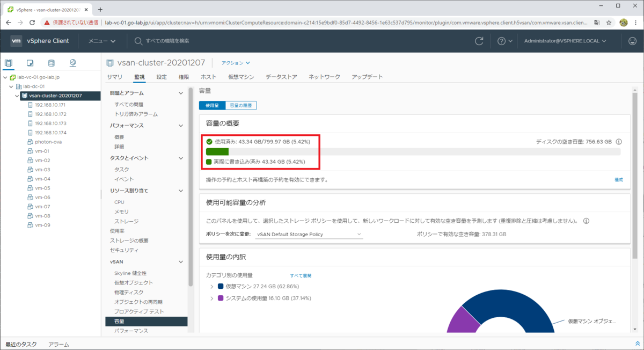Click すべて展開 link

(x=301, y=275)
